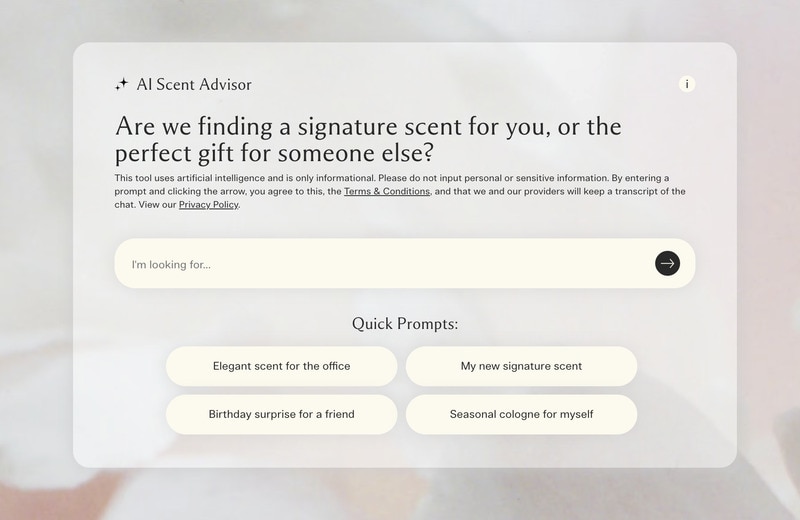The image size is (800, 520).
Task: Click the signature scent question heading
Action: point(368,140)
